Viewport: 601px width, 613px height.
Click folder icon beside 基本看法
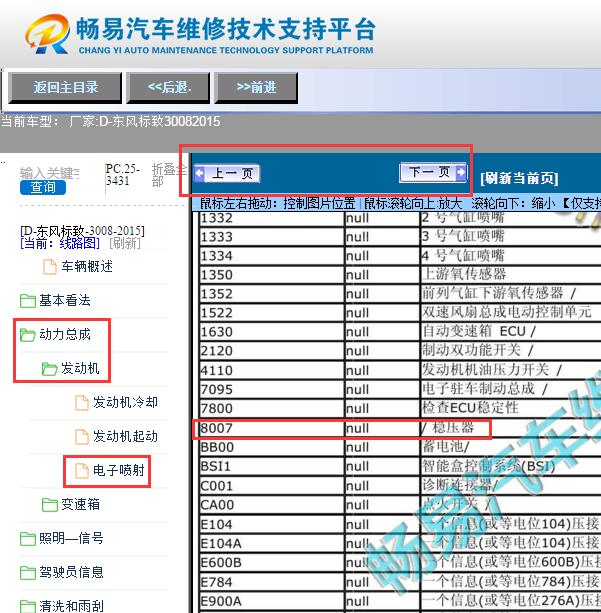coord(28,301)
